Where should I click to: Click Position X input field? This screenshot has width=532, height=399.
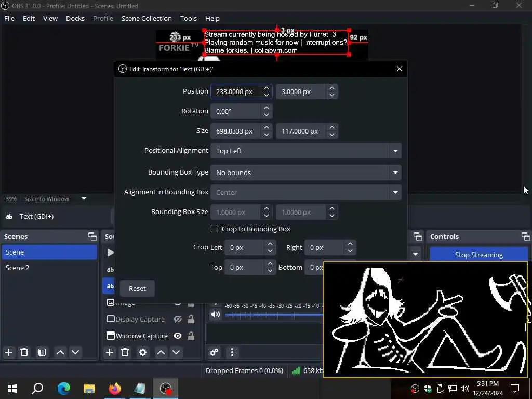(x=236, y=91)
